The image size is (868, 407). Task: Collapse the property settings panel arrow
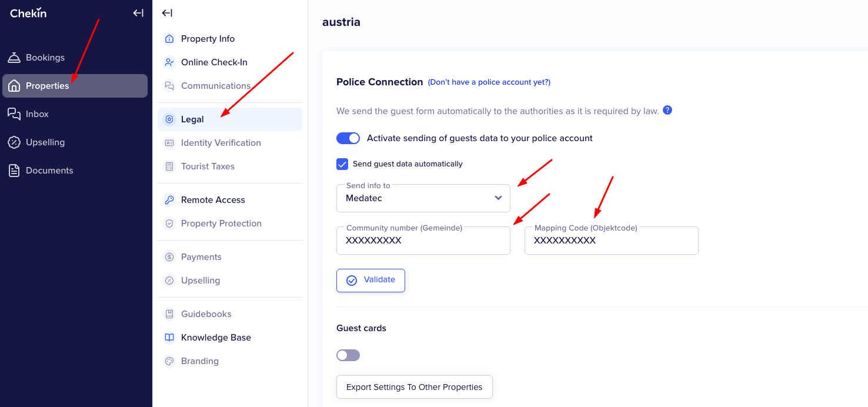tap(167, 13)
